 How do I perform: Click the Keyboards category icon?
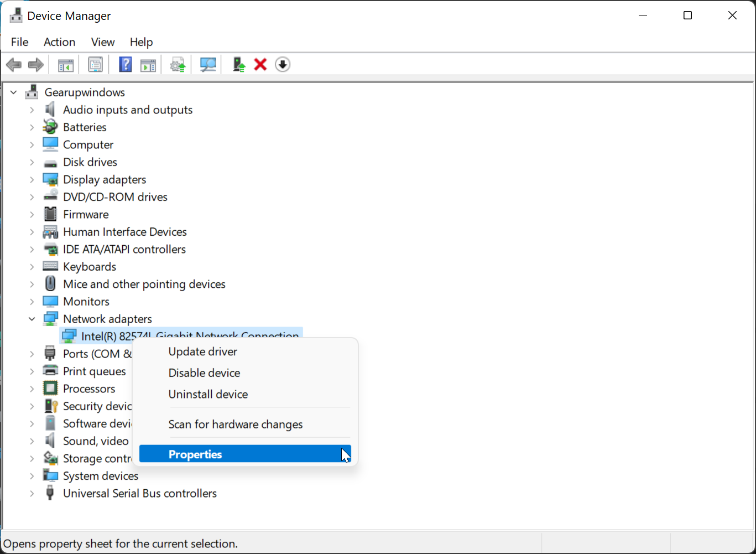coord(50,266)
